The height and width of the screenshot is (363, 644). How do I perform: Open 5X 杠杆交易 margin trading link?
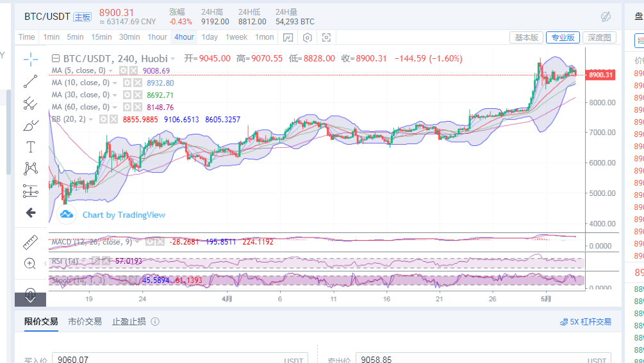tap(586, 322)
